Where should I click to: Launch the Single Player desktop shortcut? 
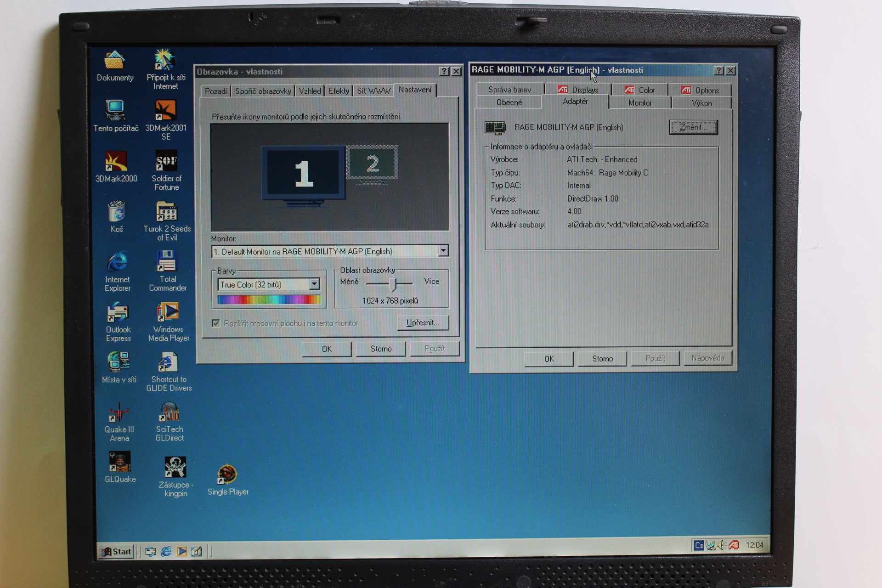228,480
